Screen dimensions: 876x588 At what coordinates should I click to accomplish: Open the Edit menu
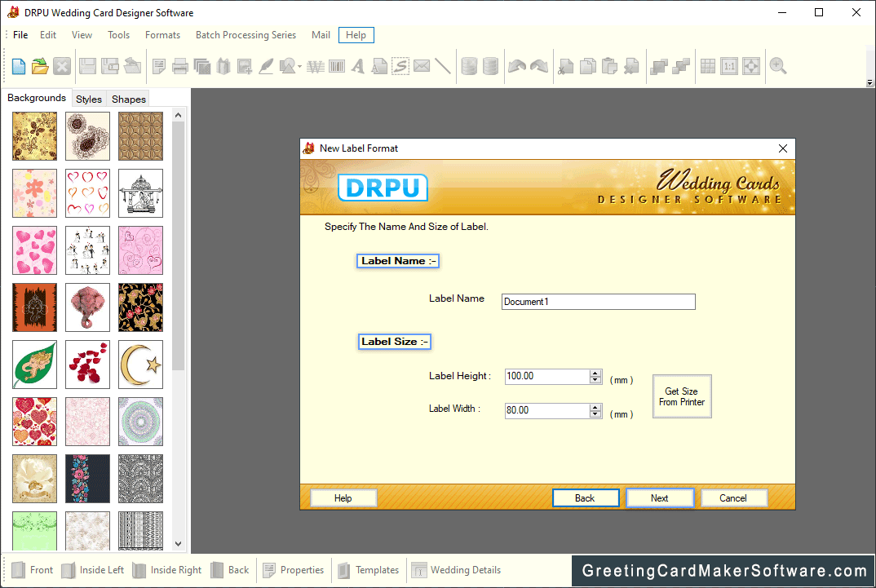[x=48, y=34]
